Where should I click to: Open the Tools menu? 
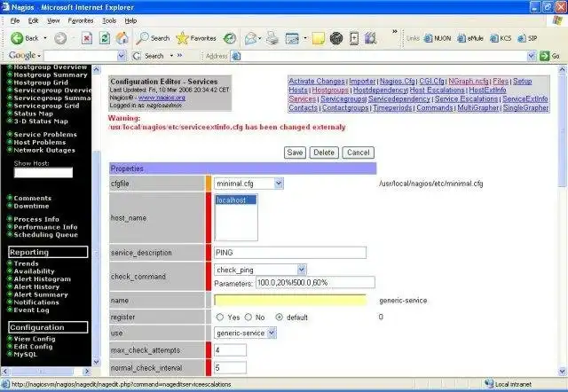109,20
